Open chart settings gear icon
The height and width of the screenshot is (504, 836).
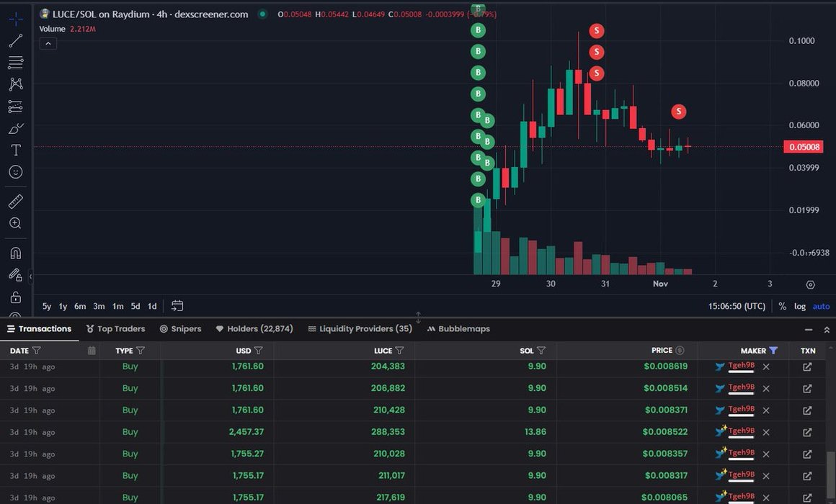point(810,284)
